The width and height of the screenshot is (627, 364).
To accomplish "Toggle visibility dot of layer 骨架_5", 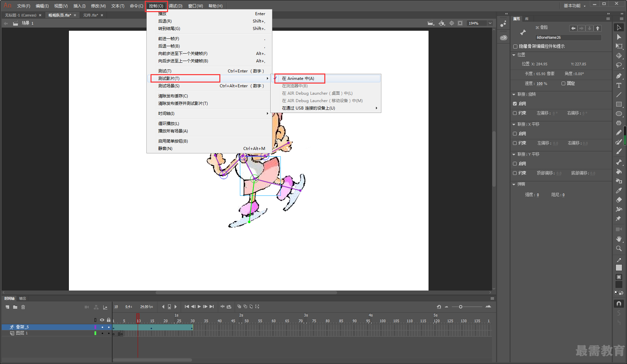I will click(x=102, y=327).
